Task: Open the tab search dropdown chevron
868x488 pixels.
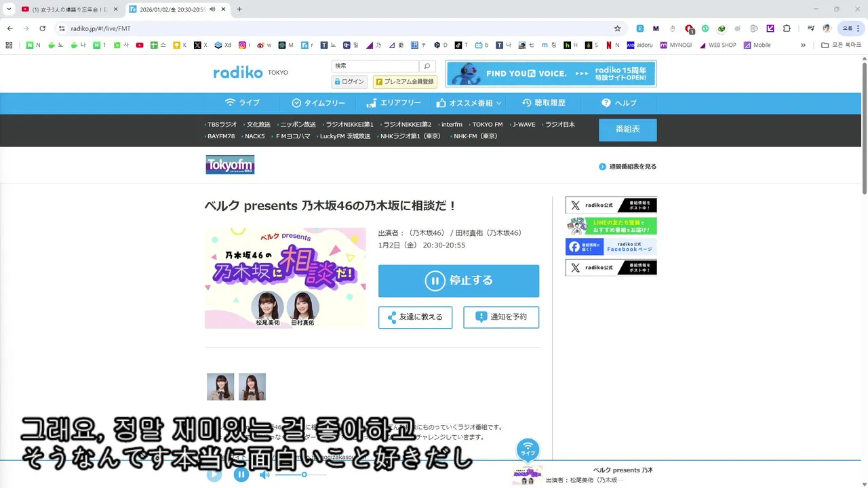Action: (9, 9)
